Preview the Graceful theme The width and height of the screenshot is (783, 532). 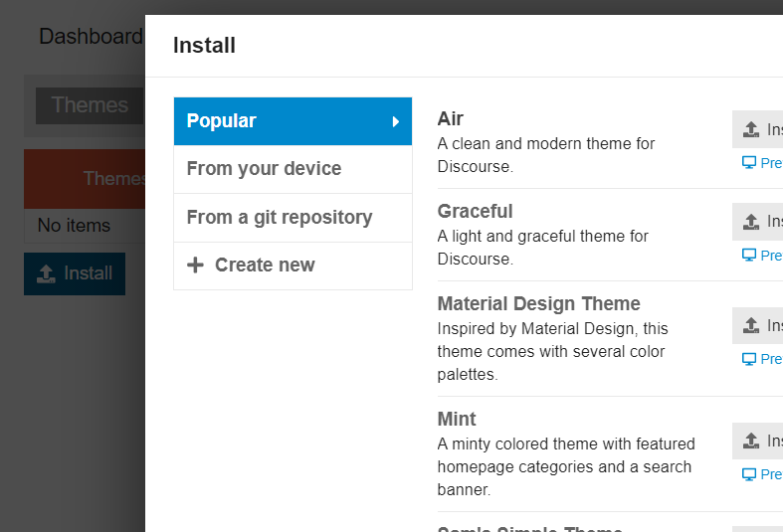[762, 255]
